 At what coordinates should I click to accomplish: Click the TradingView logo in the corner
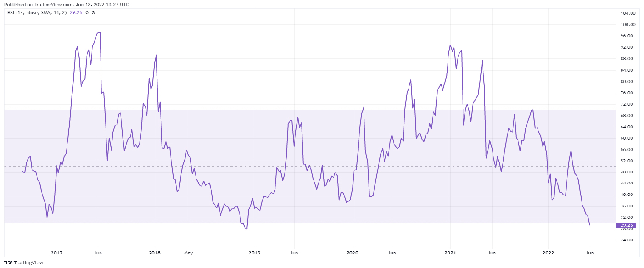coord(8,263)
